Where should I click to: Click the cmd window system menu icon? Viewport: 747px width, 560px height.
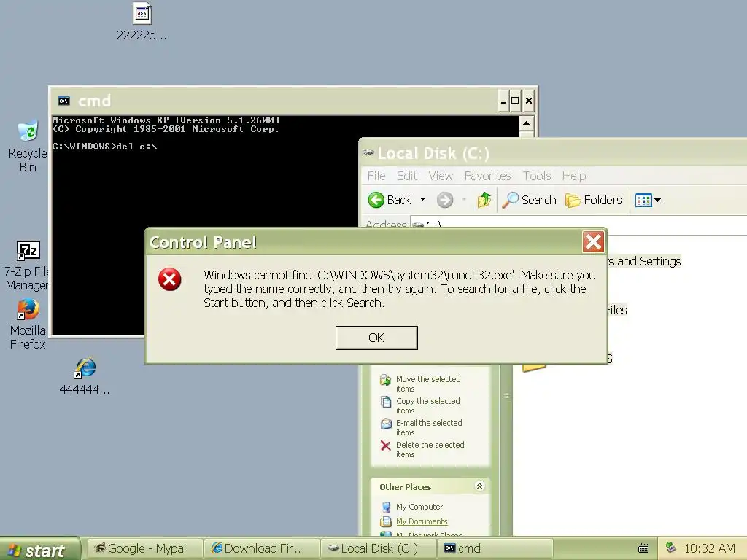pos(64,101)
